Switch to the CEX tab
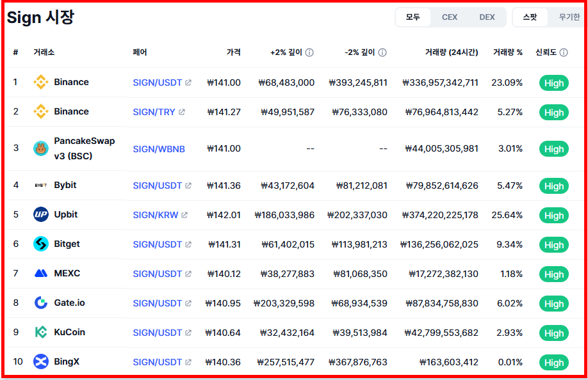The width and height of the screenshot is (588, 380). point(449,17)
